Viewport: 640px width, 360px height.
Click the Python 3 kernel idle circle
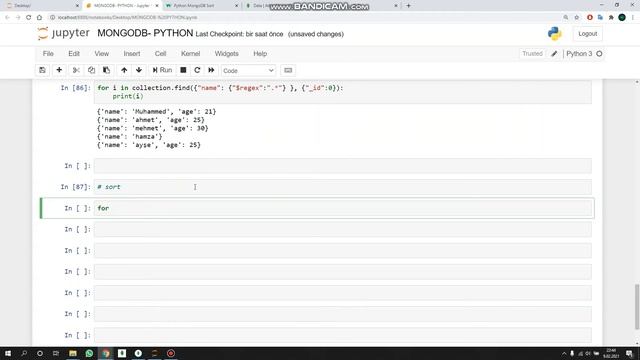click(599, 53)
